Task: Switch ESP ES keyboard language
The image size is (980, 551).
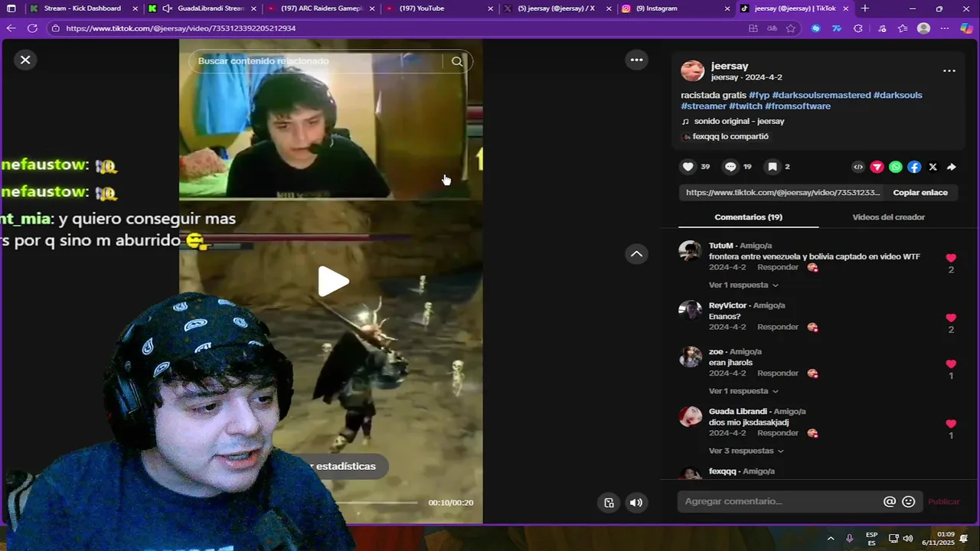Action: point(871,539)
